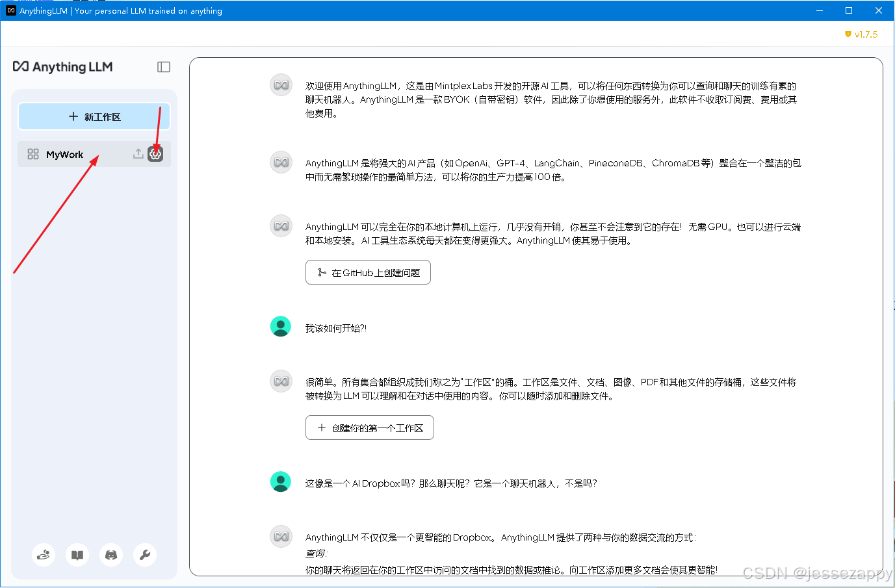Click 在GitHub上创建问题 button
The width and height of the screenshot is (895, 588).
pos(368,272)
